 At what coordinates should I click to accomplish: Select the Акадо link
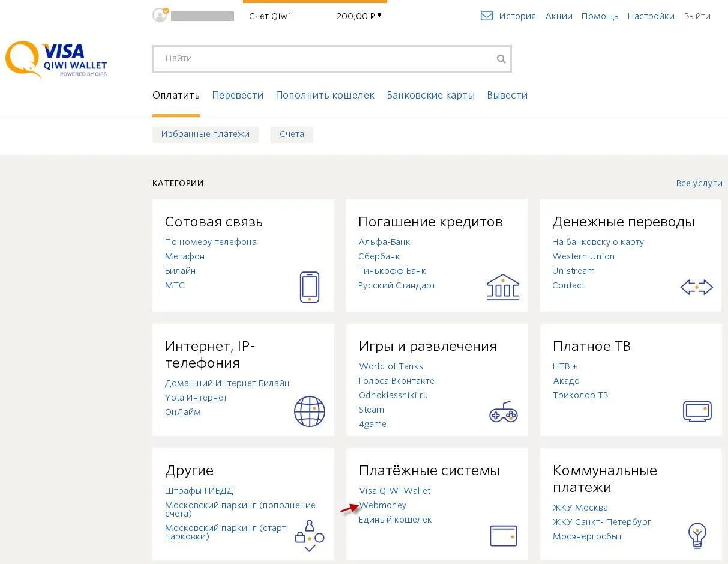[566, 381]
